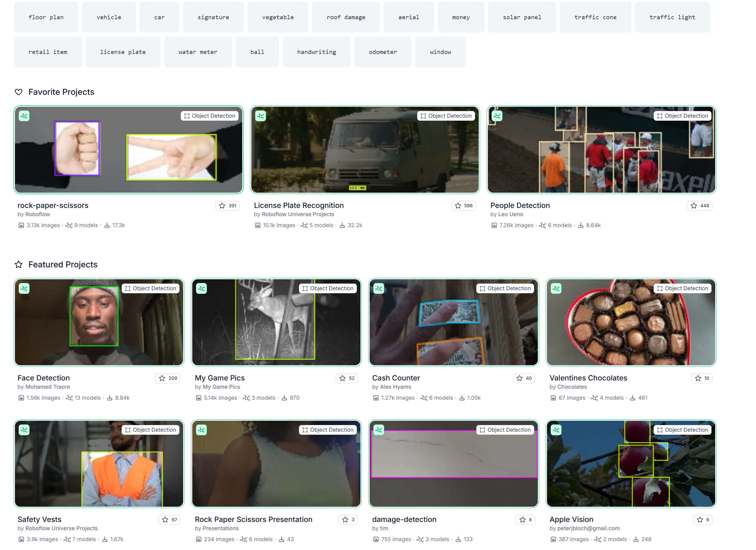Click the heart icon beside Favorite Projects
756x550 pixels.
(19, 92)
